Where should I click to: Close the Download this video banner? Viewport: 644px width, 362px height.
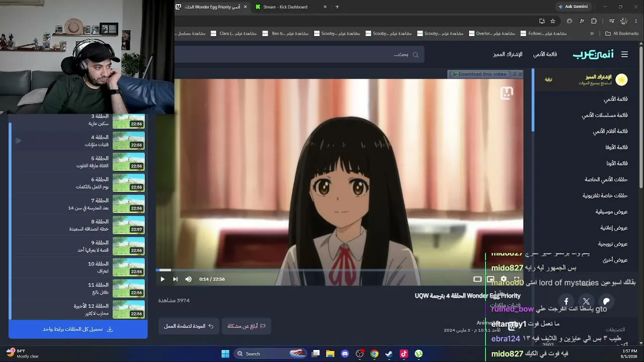coord(520,74)
